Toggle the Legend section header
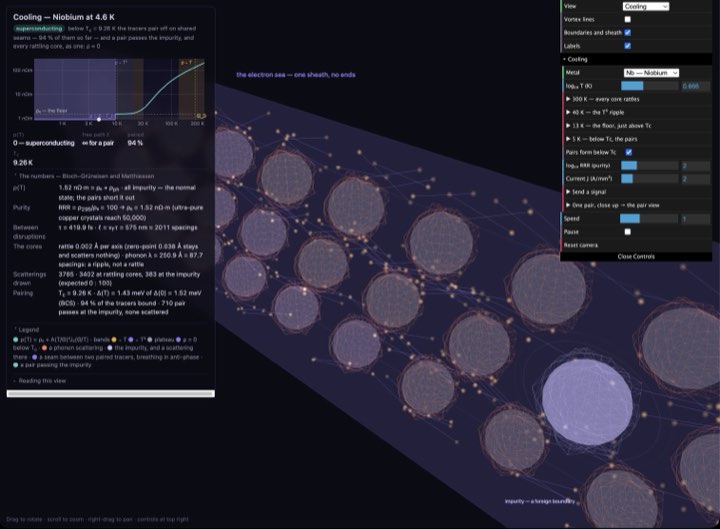Screen dimensions: 720x529 27,330
